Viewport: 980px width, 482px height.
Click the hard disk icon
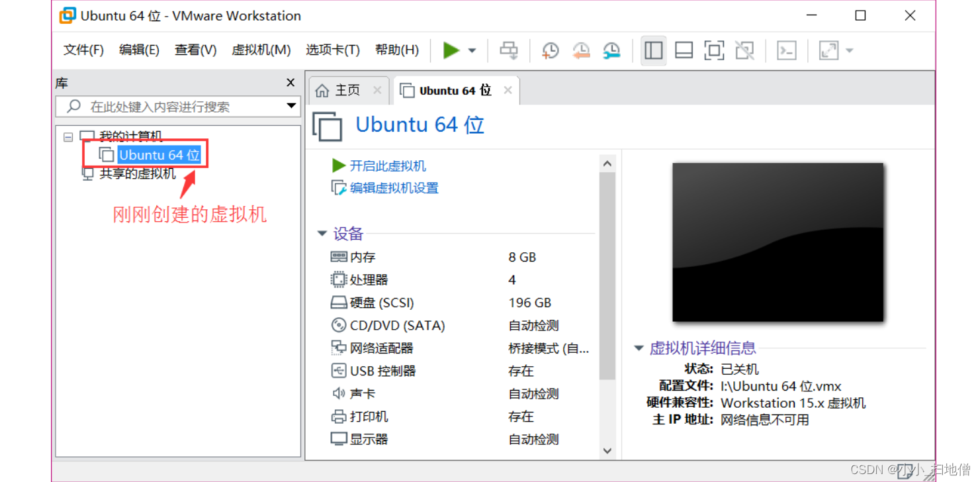[339, 303]
